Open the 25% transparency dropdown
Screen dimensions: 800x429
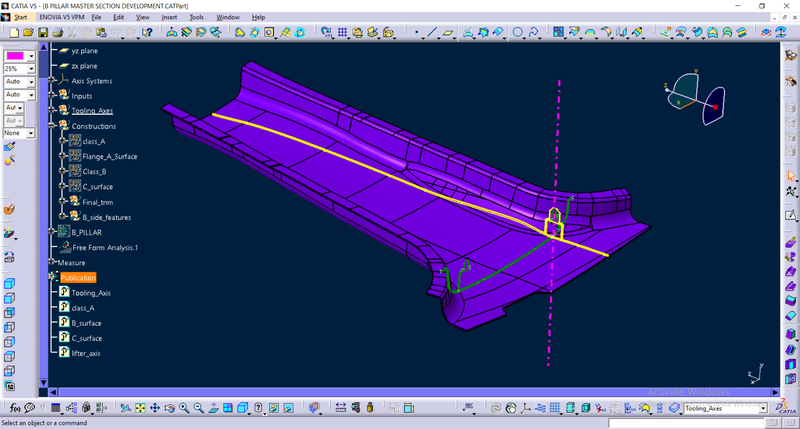31,69
